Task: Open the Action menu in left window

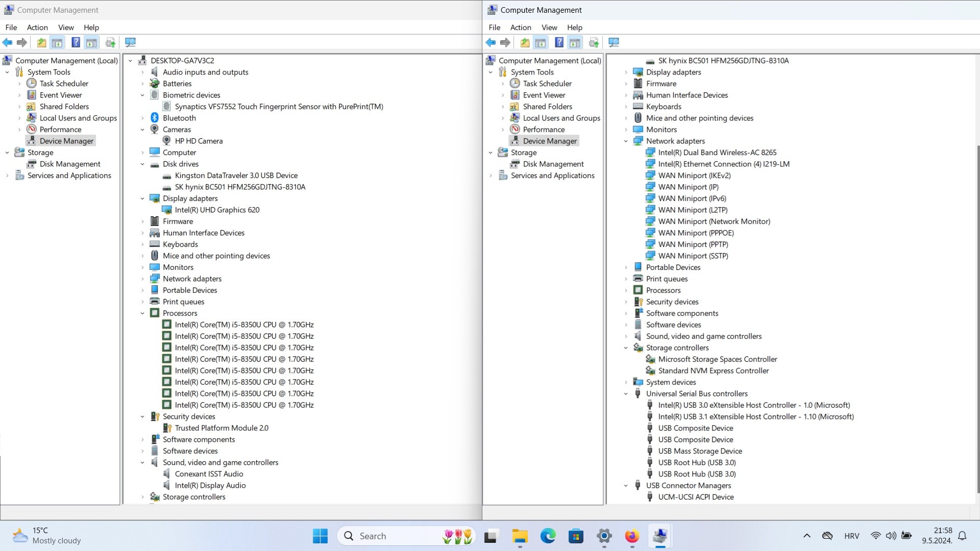Action: [x=37, y=28]
